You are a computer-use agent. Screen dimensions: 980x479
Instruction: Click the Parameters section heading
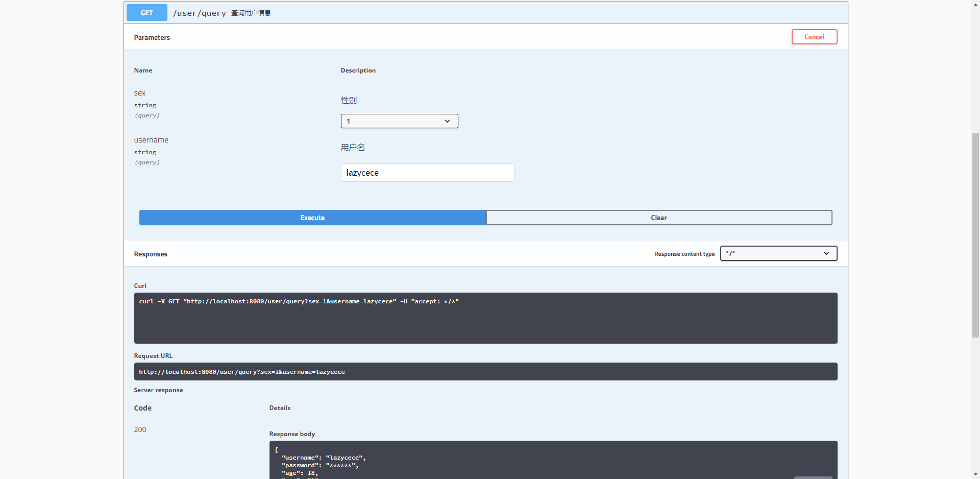tap(152, 37)
